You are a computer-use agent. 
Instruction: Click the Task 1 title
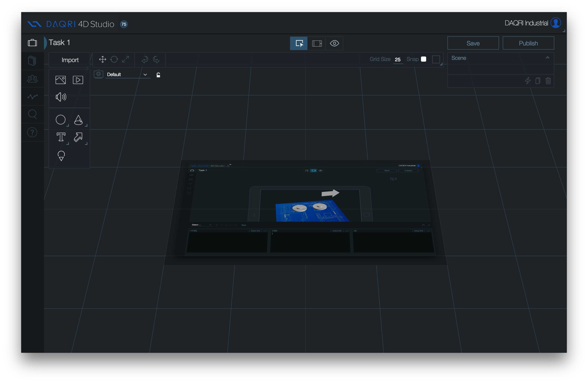pyautogui.click(x=59, y=42)
